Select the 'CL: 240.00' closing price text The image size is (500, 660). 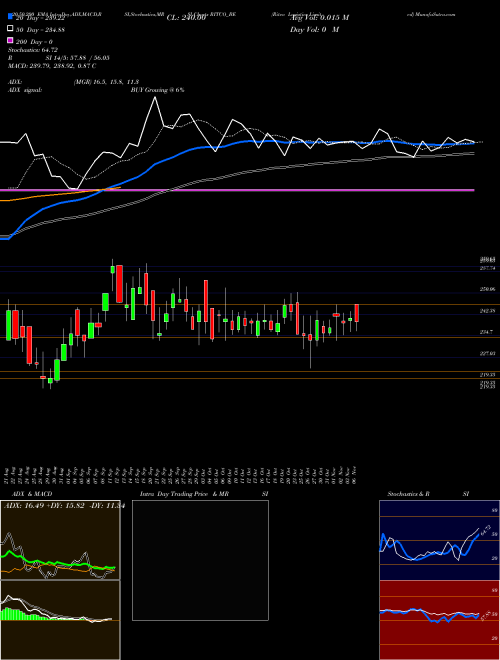186,18
